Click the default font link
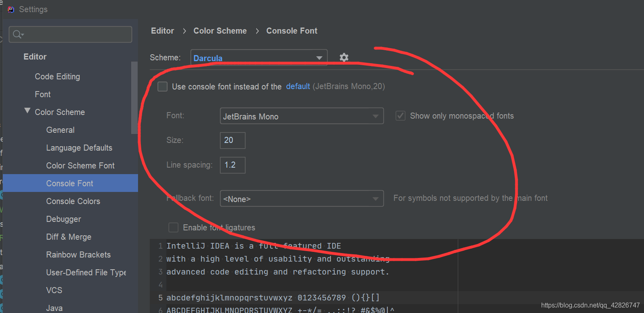The height and width of the screenshot is (313, 644). tap(298, 86)
